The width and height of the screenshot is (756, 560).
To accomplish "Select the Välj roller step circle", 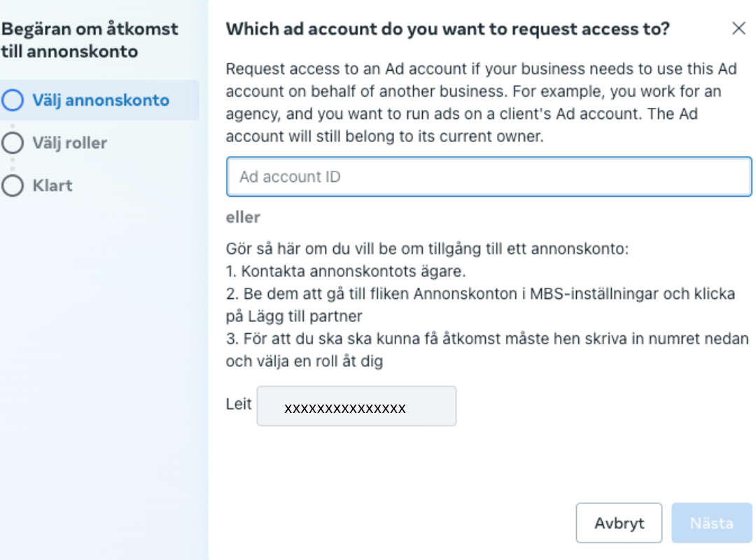I will point(13,143).
